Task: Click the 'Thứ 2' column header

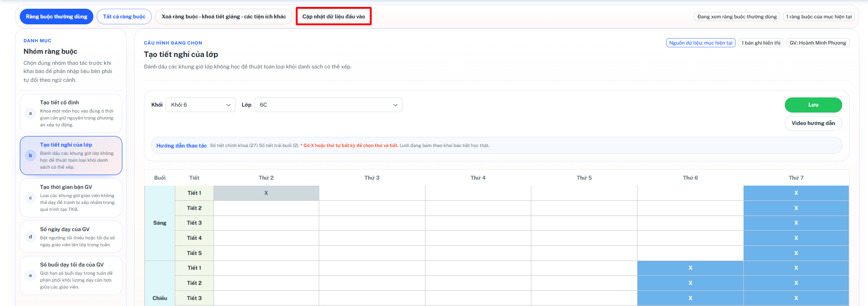Action: (x=266, y=178)
